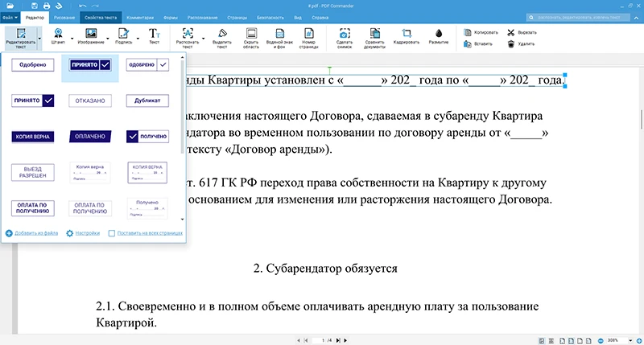The image size is (644, 345).
Task: Open the zoom percentage dropdown
Action: (x=630, y=340)
